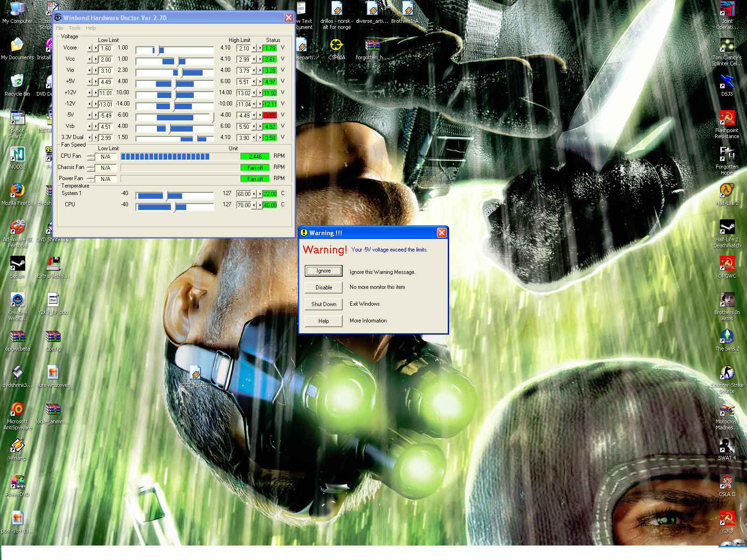Launch Mozilla Firefox shortcut
This screenshot has height=560, width=747.
(x=17, y=195)
